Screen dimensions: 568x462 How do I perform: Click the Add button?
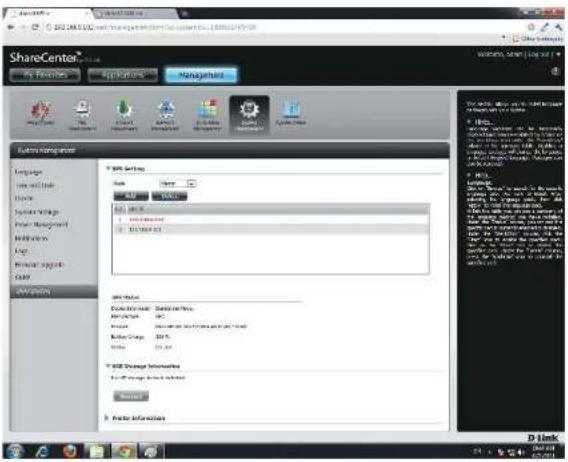[131, 196]
